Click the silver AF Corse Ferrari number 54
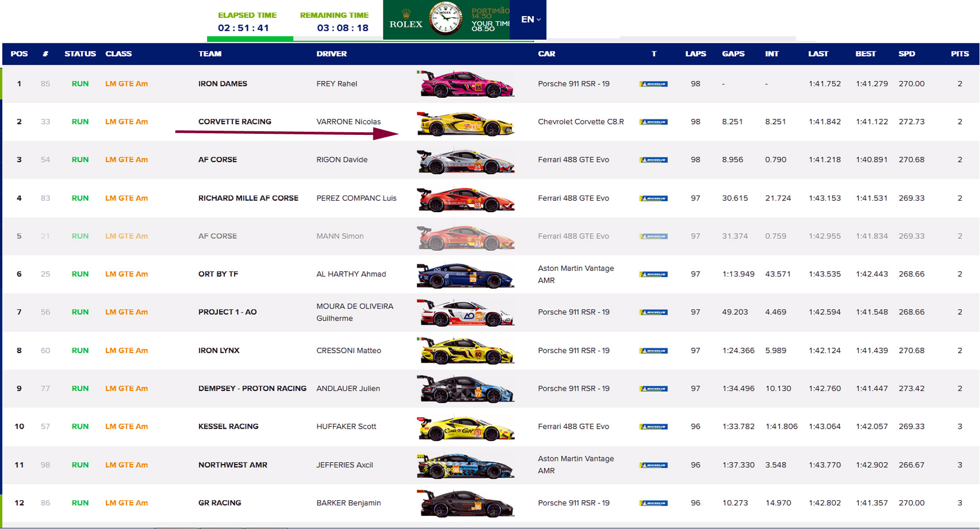This screenshot has width=980, height=529. pyautogui.click(x=466, y=161)
